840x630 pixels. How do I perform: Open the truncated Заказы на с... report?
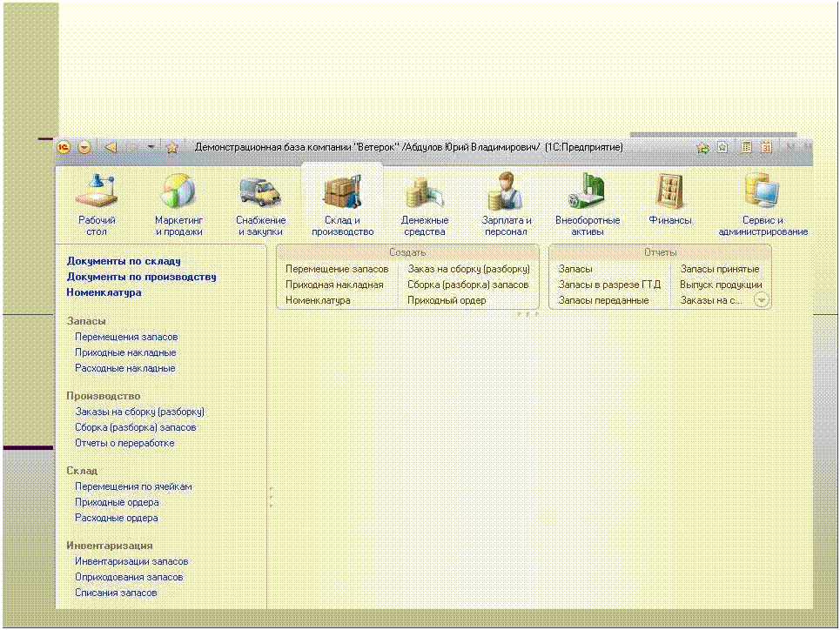711,300
